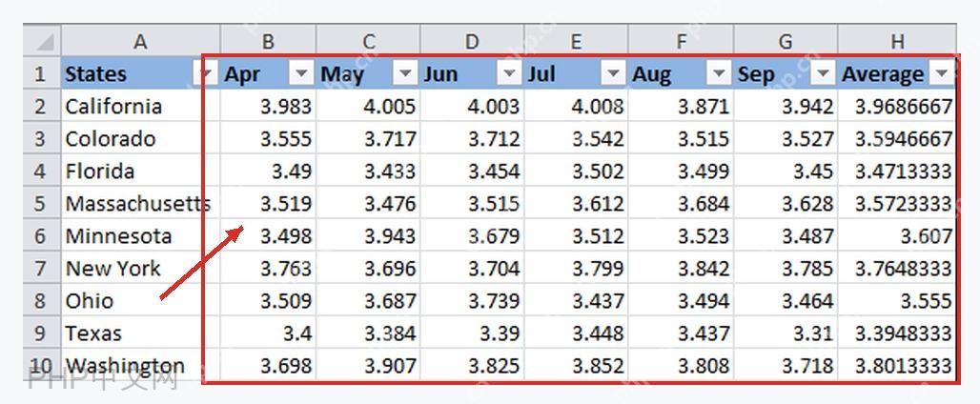Open the Average column filter dropdown

pyautogui.click(x=941, y=73)
